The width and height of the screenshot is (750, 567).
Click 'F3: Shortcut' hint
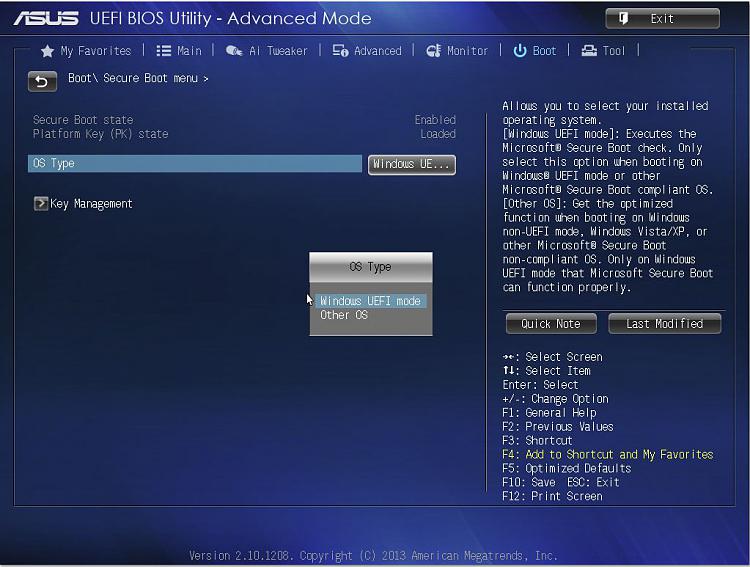coord(537,440)
